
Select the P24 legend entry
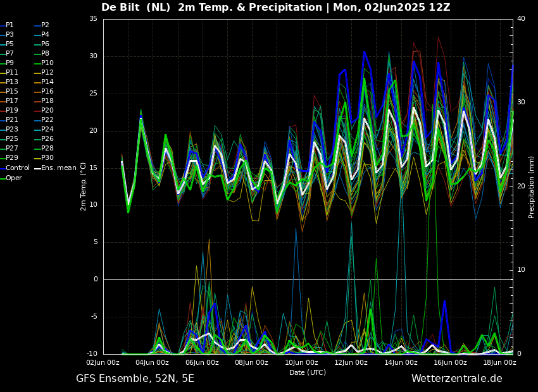47,130
